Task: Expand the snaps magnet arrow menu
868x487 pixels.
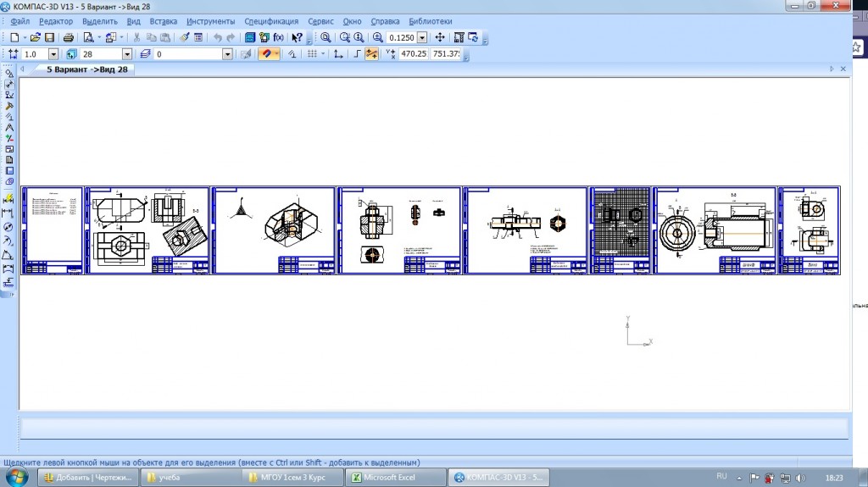Action: [x=277, y=53]
